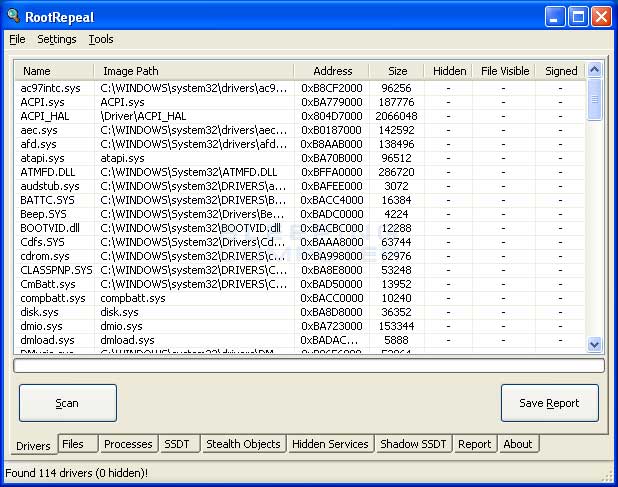
Task: Click the C:\WINDOWS\system32\BOOTVID.dll path
Action: 190,228
